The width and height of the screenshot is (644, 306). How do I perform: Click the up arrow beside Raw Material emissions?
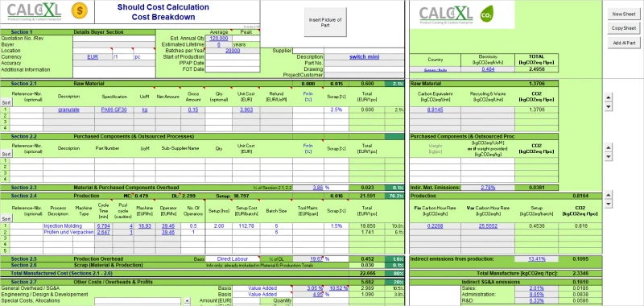click(x=609, y=97)
